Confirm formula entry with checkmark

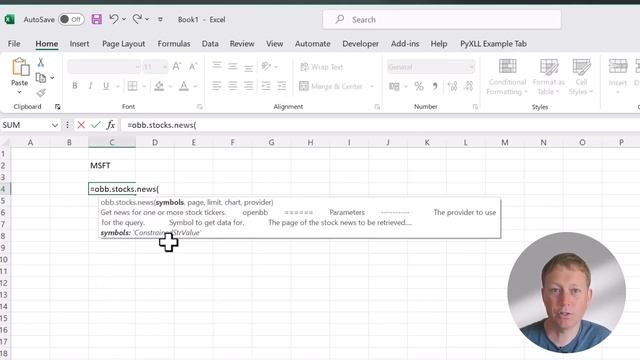tap(96, 125)
